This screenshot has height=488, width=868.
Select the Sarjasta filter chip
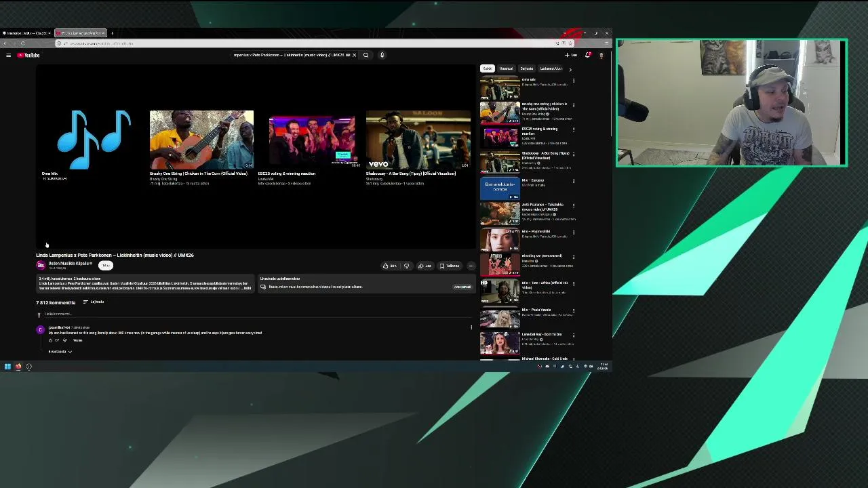[x=527, y=68]
